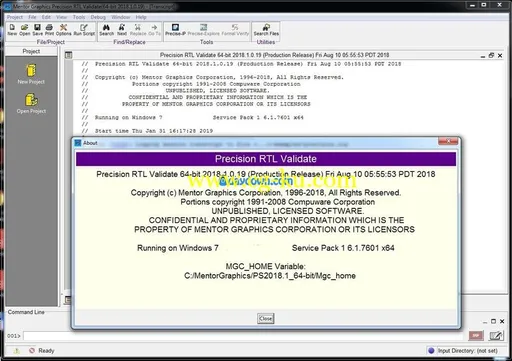512x361 pixels.
Task: Click the Open Project sidebar icon
Action: (x=31, y=100)
